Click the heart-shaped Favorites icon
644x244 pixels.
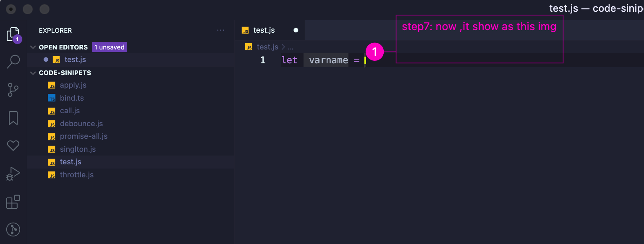point(13,145)
